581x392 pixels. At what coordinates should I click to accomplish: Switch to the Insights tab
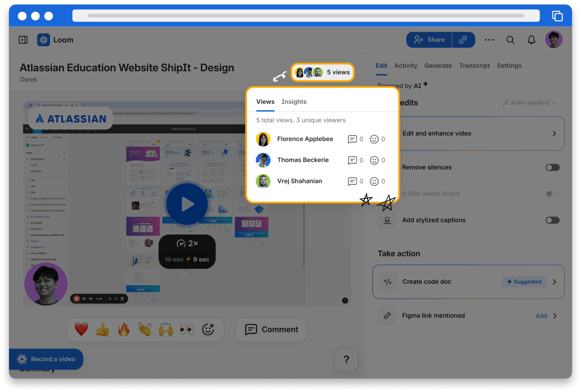pos(294,102)
